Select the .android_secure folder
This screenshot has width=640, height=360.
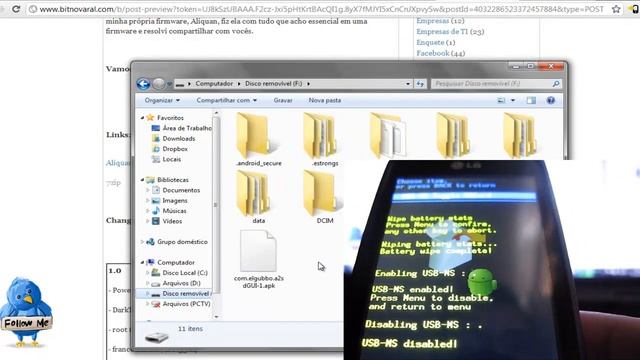coord(259,140)
